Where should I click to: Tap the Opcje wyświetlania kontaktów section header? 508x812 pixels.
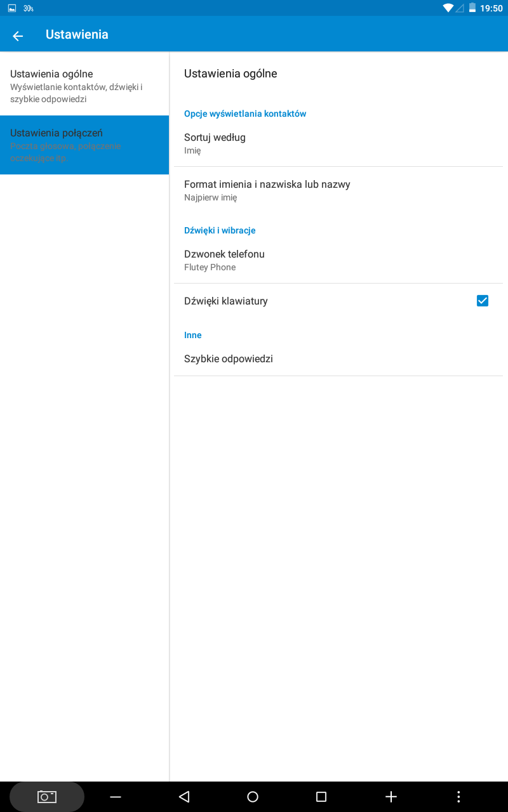click(245, 114)
